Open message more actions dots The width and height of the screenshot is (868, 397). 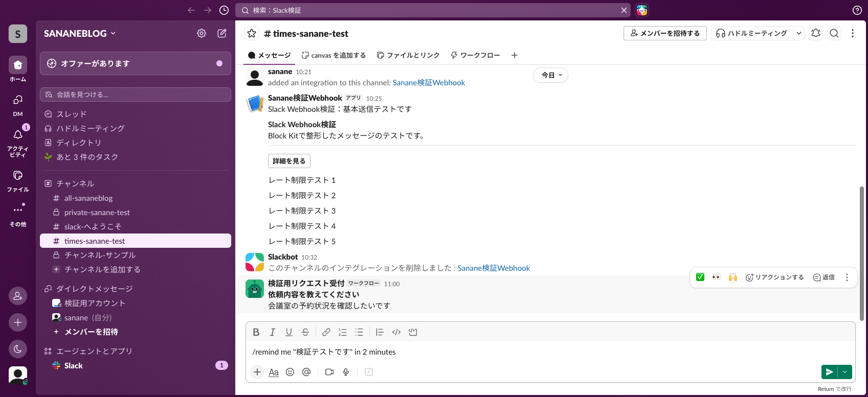pyautogui.click(x=847, y=277)
